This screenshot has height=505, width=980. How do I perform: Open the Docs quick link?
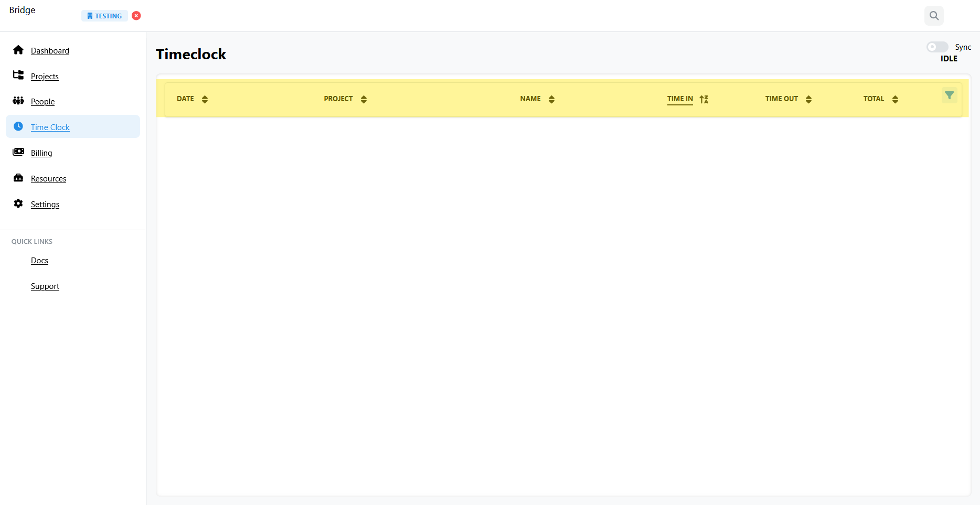click(39, 260)
